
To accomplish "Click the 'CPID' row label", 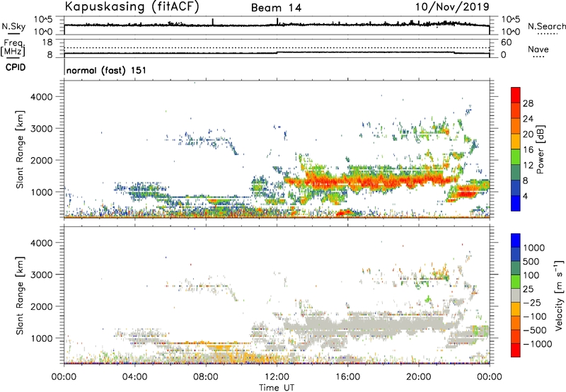I will (16, 67).
